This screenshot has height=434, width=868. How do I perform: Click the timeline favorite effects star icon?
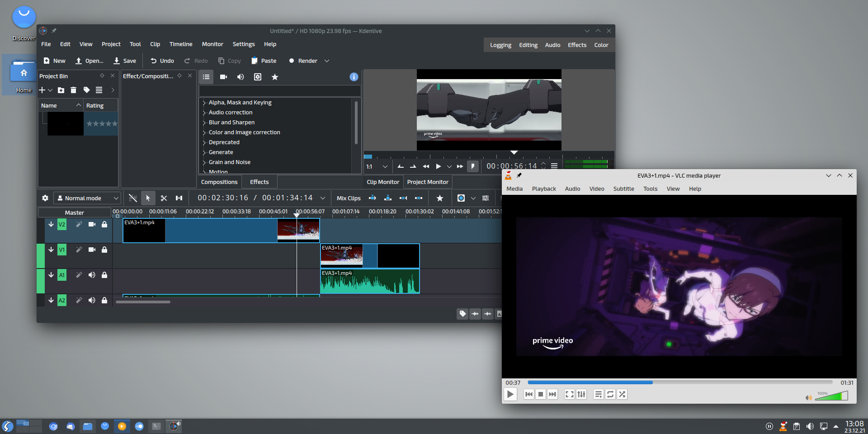point(439,198)
